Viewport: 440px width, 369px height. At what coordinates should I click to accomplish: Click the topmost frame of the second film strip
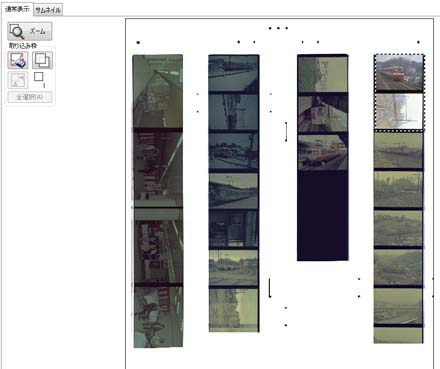click(x=233, y=73)
